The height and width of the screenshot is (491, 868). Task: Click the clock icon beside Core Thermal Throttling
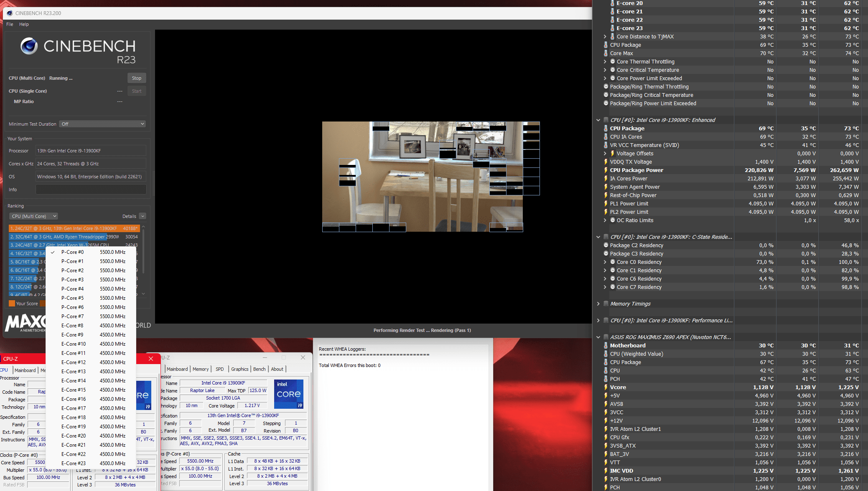pos(613,61)
